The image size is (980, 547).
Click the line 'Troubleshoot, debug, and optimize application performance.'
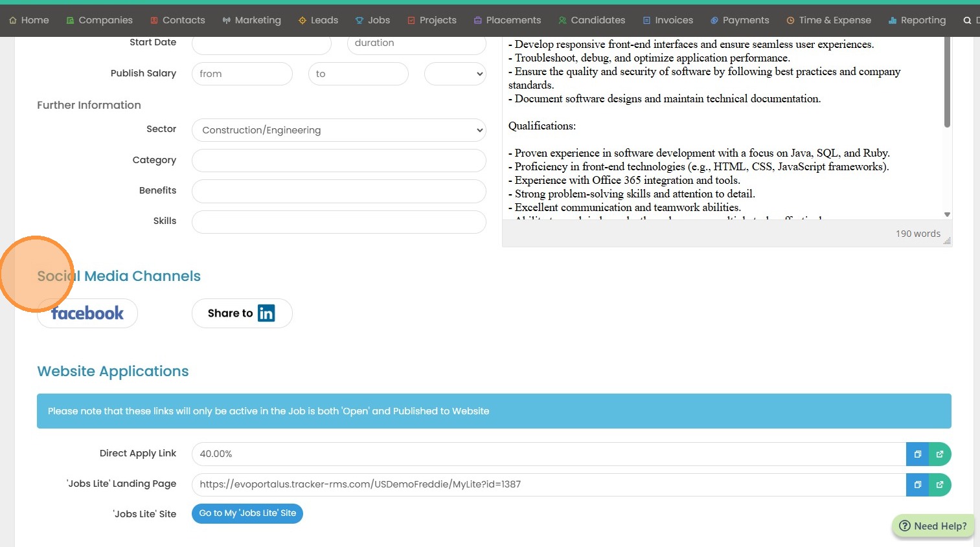point(649,58)
